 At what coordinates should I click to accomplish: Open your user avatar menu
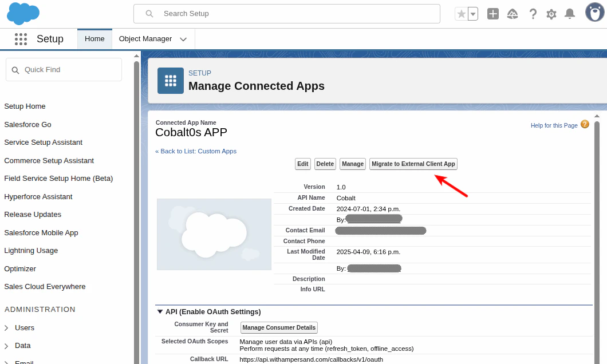pyautogui.click(x=594, y=12)
